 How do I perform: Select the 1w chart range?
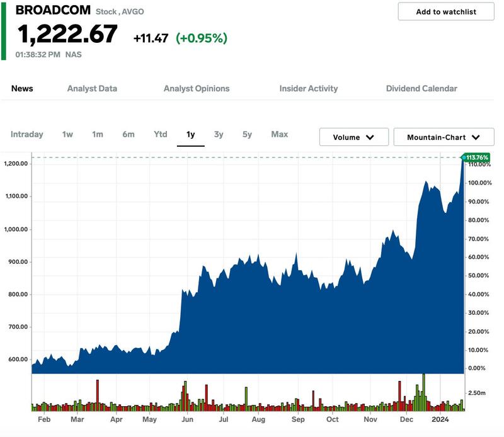tap(67, 134)
